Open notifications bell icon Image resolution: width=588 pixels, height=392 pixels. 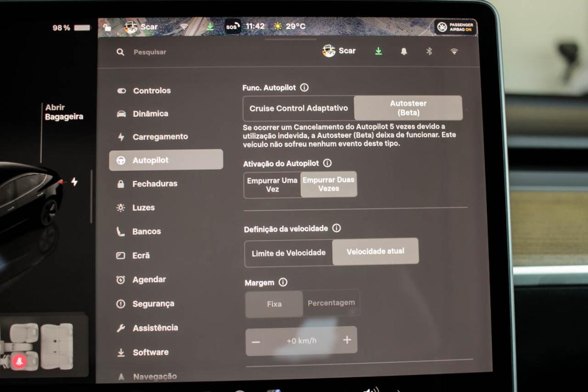pos(404,51)
